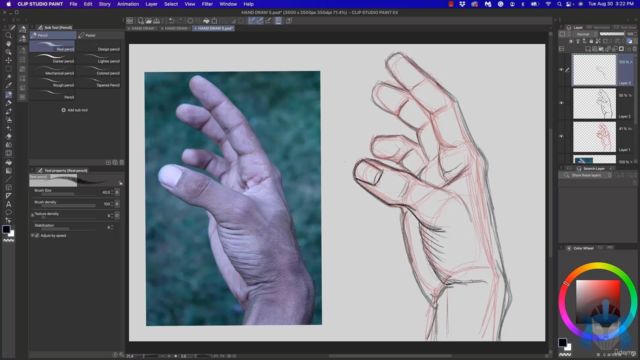The image size is (640, 360).
Task: Hide Layer 2 with its eye icon
Action: pos(561,103)
